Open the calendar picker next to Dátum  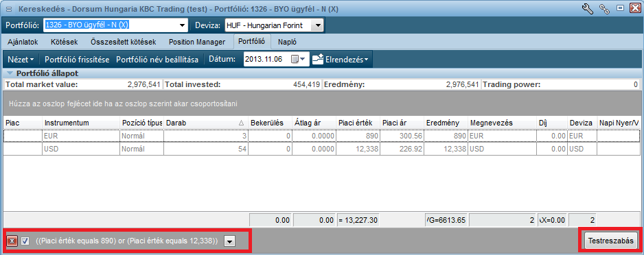[x=298, y=60]
